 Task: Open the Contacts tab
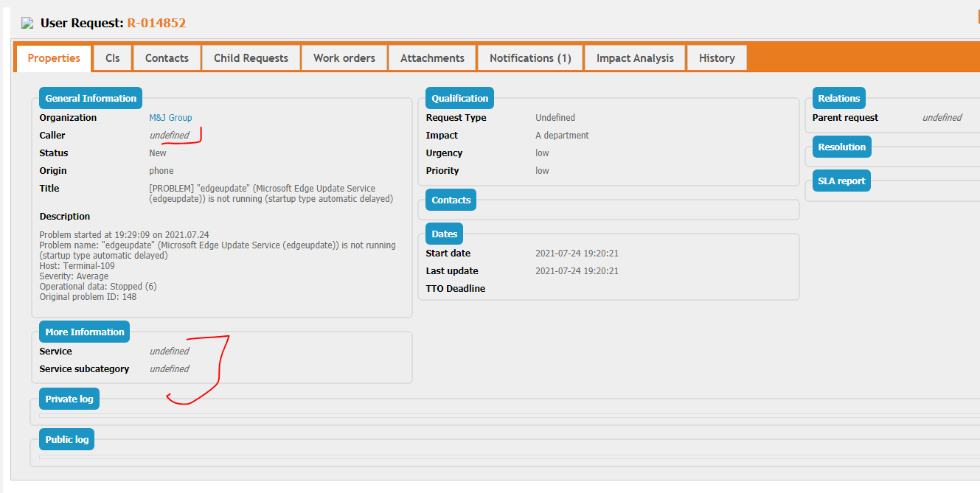167,57
